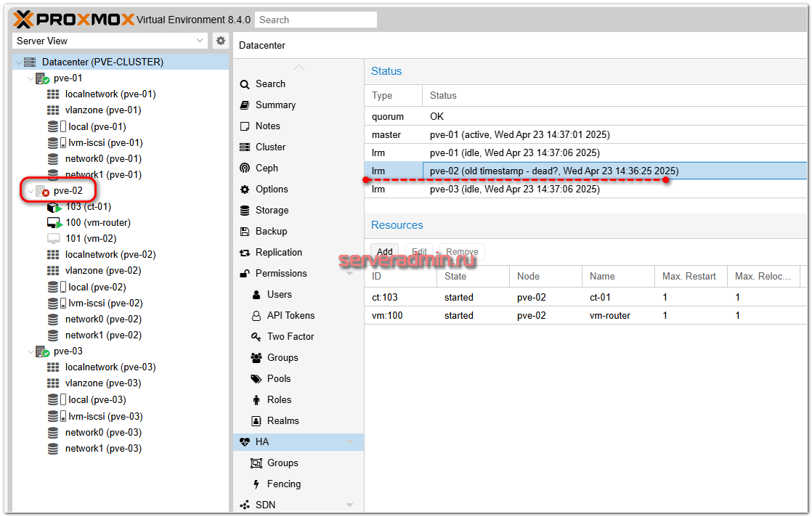Click the pve-03 node online icon

pyautogui.click(x=42, y=351)
